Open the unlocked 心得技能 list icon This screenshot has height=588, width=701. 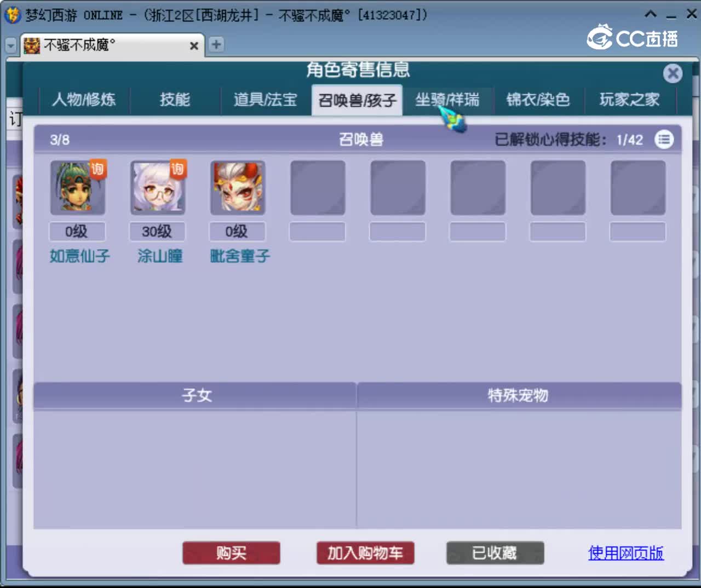pos(664,140)
